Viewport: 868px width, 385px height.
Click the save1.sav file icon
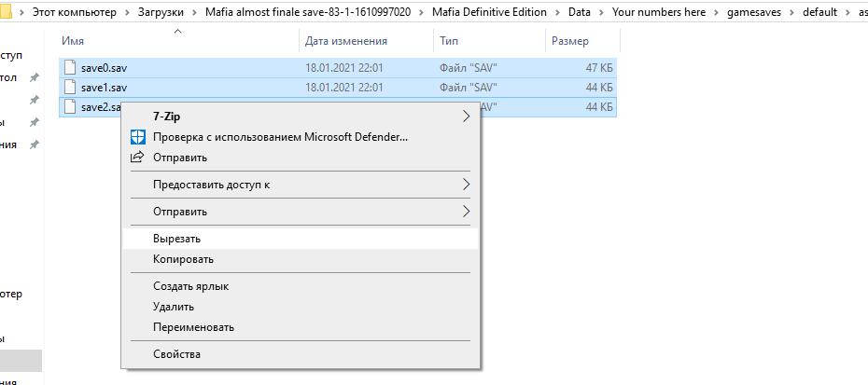71,88
